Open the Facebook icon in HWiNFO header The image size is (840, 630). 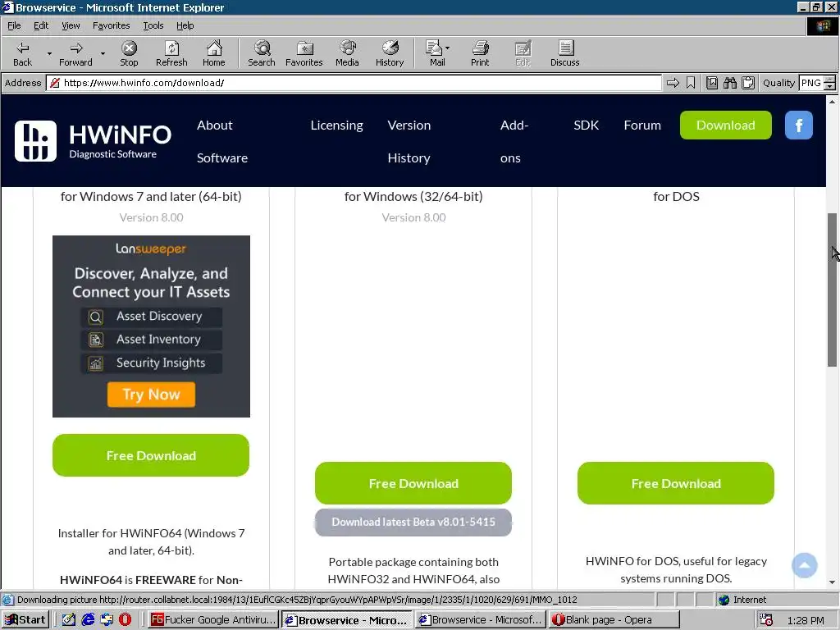(x=799, y=126)
